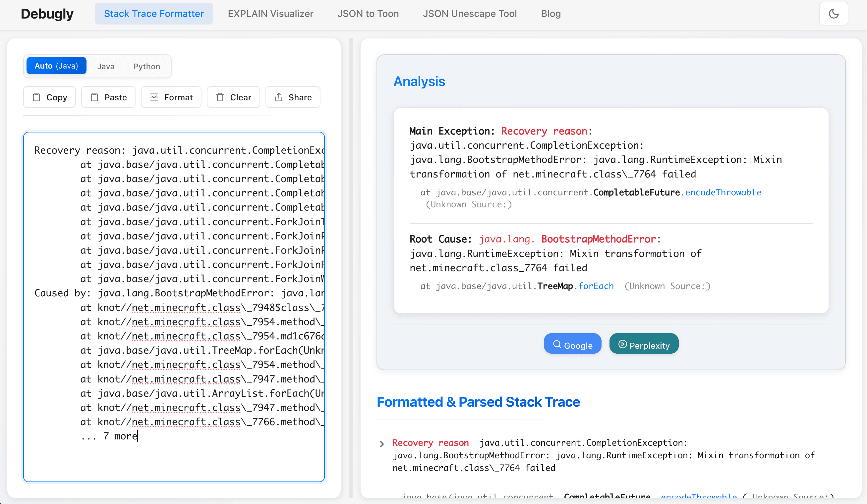Toggle dark mode with the moon icon
This screenshot has width=867, height=504.
(x=834, y=13)
